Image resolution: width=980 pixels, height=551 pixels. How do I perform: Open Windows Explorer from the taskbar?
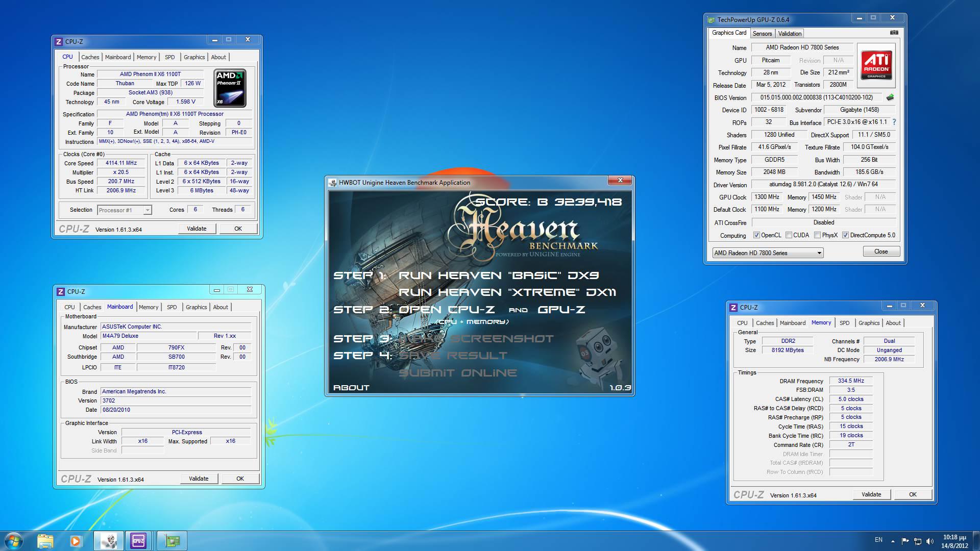pyautogui.click(x=45, y=541)
